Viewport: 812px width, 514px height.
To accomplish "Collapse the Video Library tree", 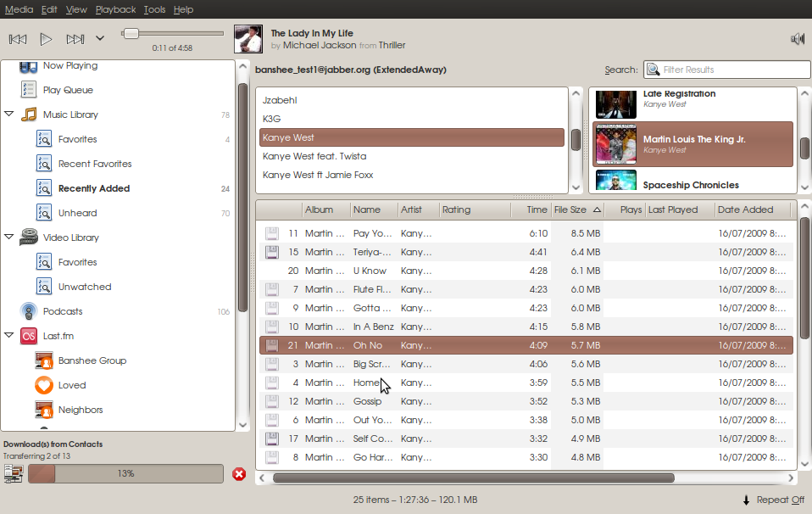I will (8, 237).
